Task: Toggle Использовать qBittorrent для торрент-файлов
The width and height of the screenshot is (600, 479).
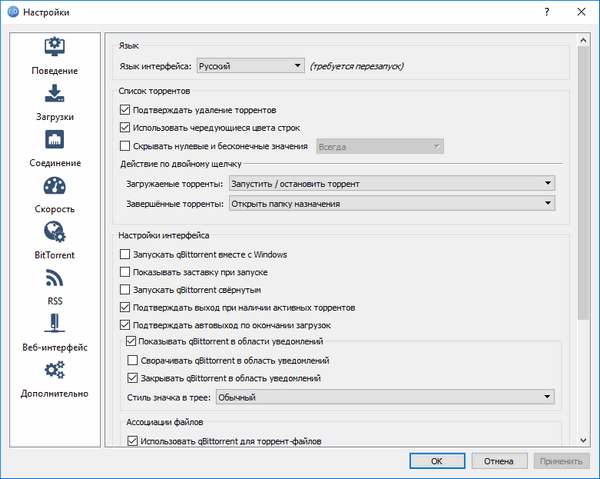Action: (132, 441)
